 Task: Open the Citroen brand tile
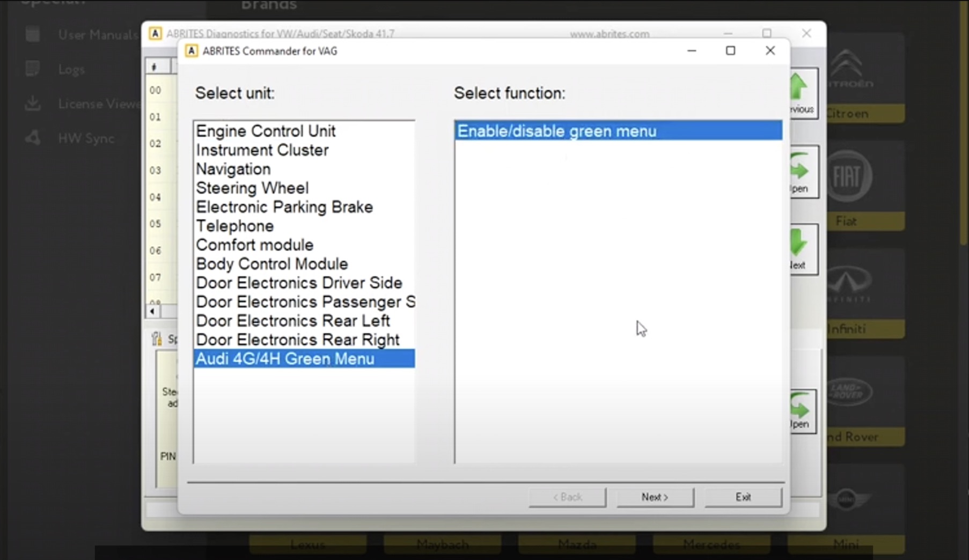point(865,78)
